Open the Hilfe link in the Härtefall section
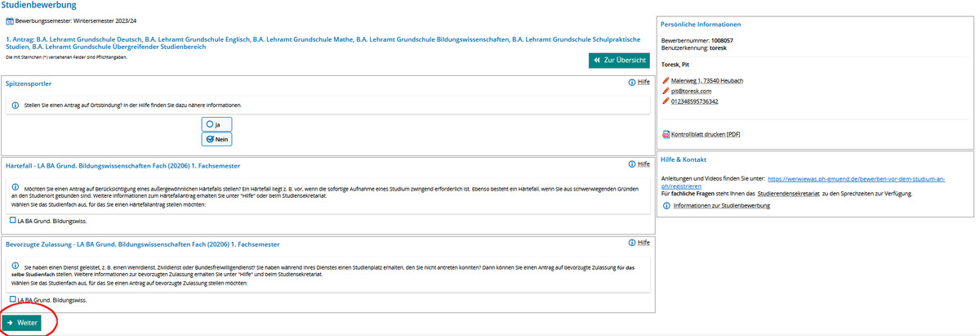Image resolution: width=980 pixels, height=336 pixels. pyautogui.click(x=644, y=164)
